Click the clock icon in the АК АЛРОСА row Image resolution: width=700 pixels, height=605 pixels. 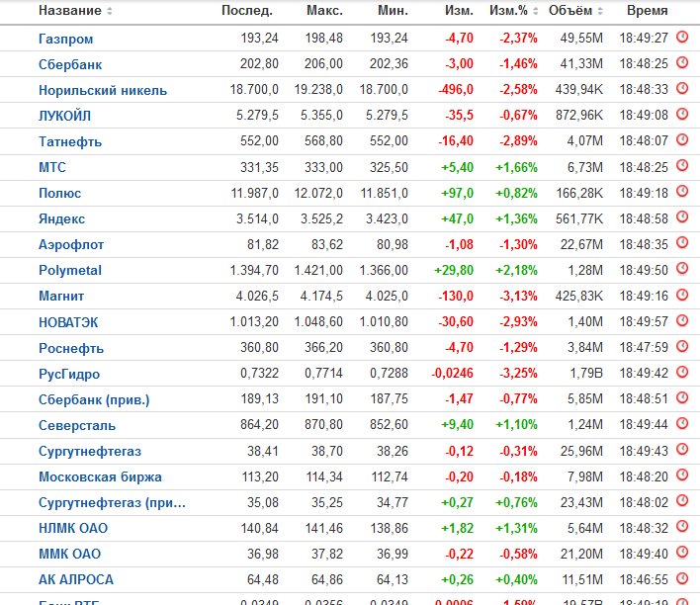[x=682, y=577]
